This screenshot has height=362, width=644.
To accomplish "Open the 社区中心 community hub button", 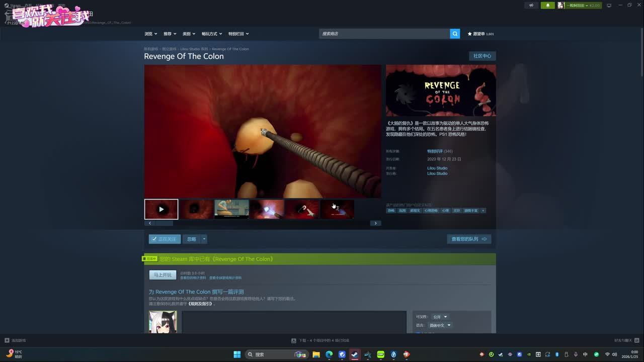I will pos(482,56).
